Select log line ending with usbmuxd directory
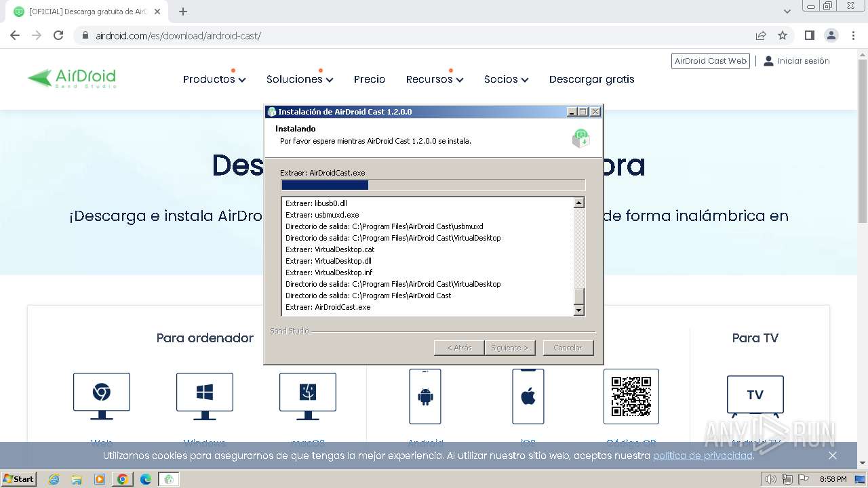This screenshot has width=868, height=488. pyautogui.click(x=384, y=226)
